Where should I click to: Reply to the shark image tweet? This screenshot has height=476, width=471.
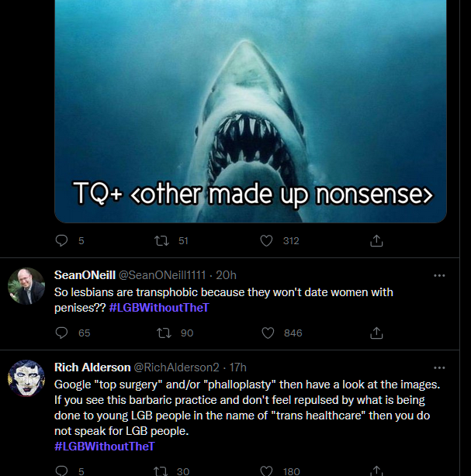pyautogui.click(x=62, y=241)
